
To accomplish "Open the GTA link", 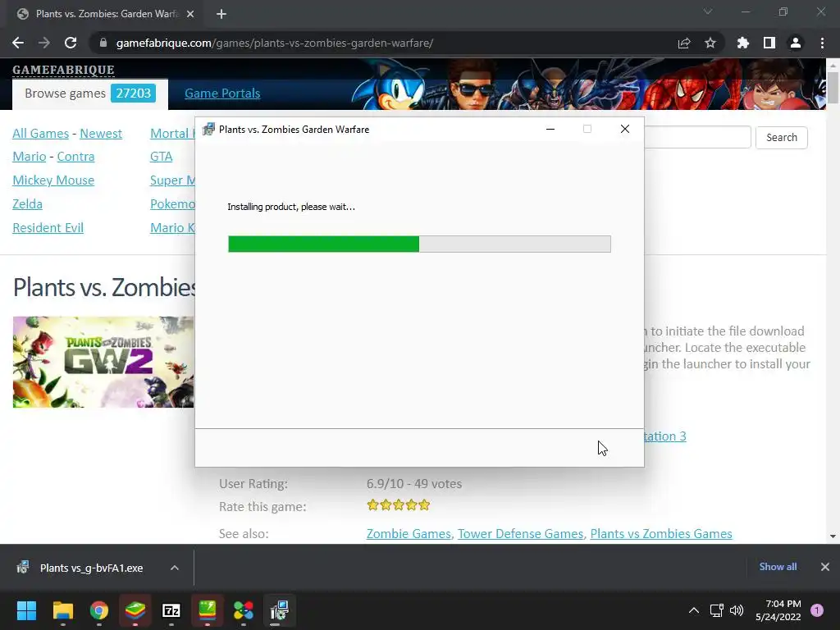I will (x=162, y=157).
